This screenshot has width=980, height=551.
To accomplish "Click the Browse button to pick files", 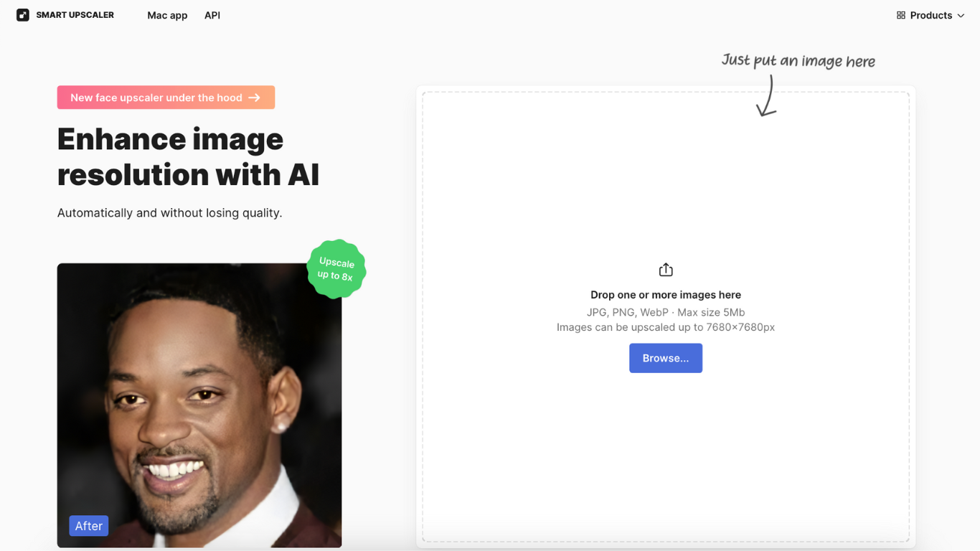I will 666,358.
